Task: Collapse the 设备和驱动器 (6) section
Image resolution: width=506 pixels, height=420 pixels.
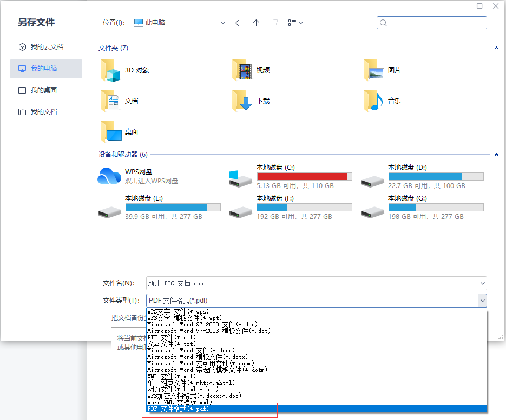Action: (x=496, y=155)
